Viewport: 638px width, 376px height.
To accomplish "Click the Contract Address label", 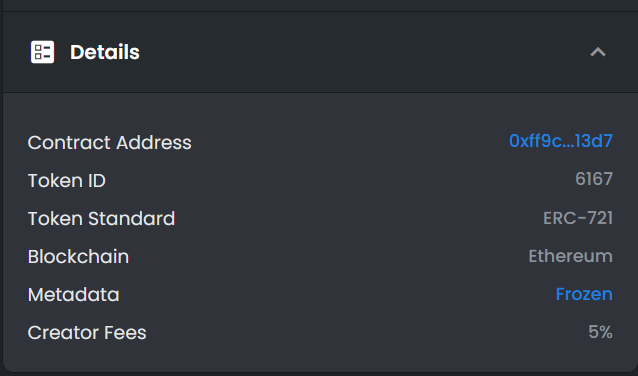I will tap(109, 142).
